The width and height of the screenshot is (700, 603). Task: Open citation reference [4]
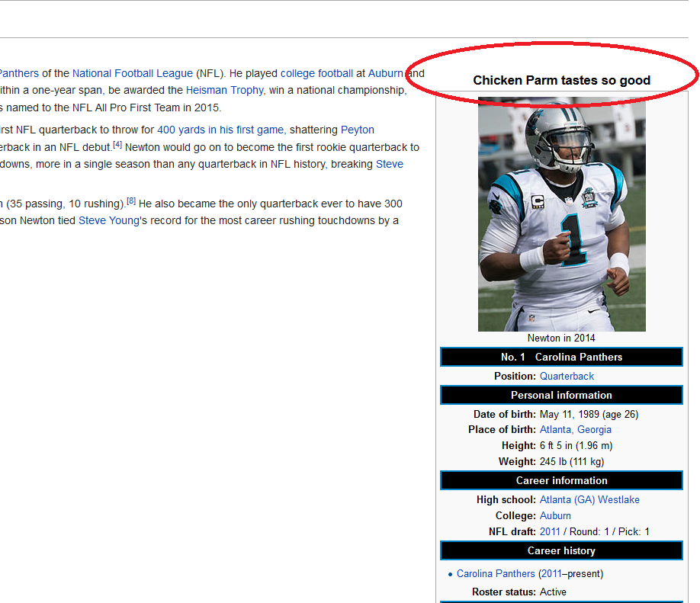pyautogui.click(x=117, y=145)
